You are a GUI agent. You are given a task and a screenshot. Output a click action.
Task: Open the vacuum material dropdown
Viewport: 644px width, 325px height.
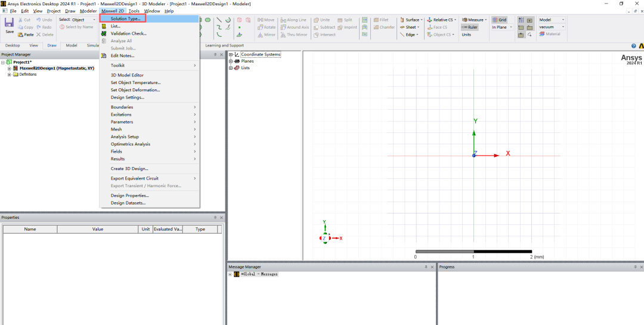(552, 27)
